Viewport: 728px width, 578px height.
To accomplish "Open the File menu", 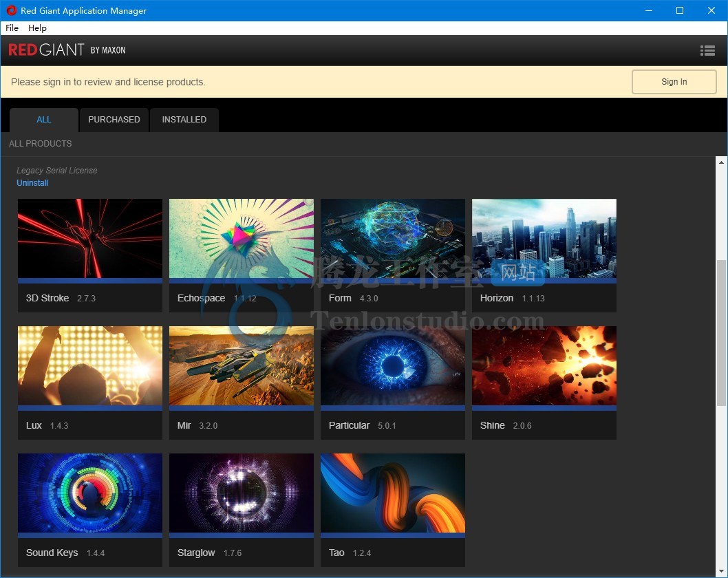I will pyautogui.click(x=12, y=28).
